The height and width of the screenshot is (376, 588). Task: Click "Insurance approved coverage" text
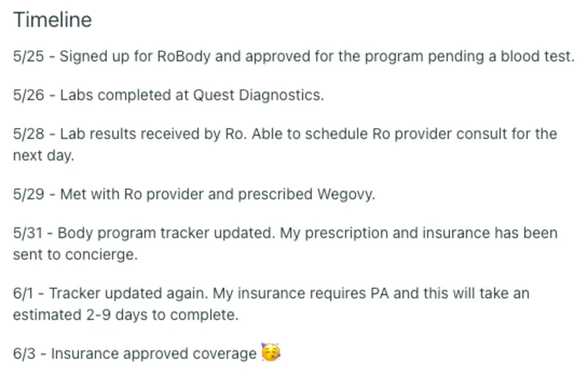pos(153,354)
